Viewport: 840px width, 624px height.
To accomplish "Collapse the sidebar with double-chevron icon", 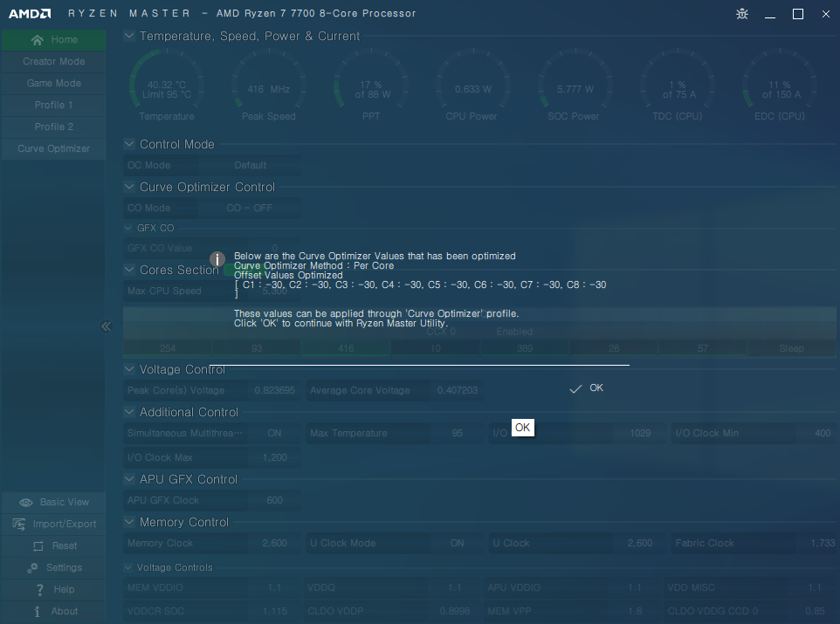I will coord(106,326).
